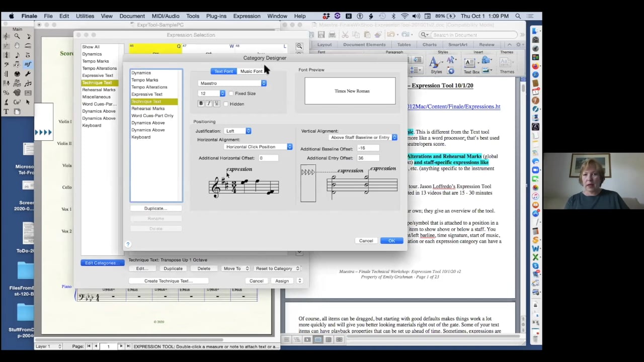Select the arrow Selection tool
Screen dimensions: 644x362
click(x=28, y=102)
